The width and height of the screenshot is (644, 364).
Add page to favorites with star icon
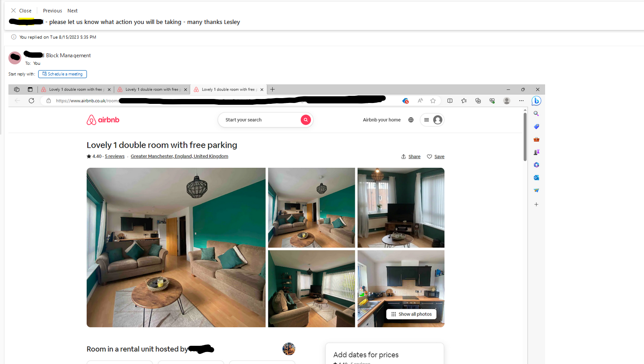click(433, 101)
